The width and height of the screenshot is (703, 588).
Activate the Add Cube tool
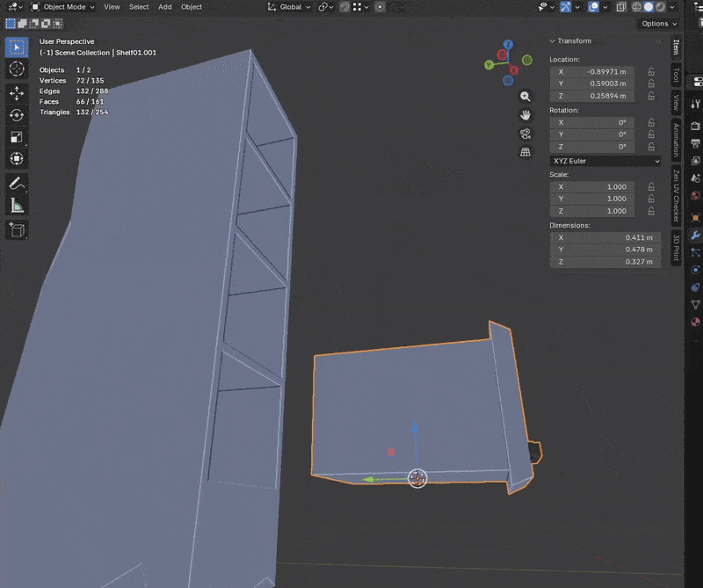coord(17,229)
